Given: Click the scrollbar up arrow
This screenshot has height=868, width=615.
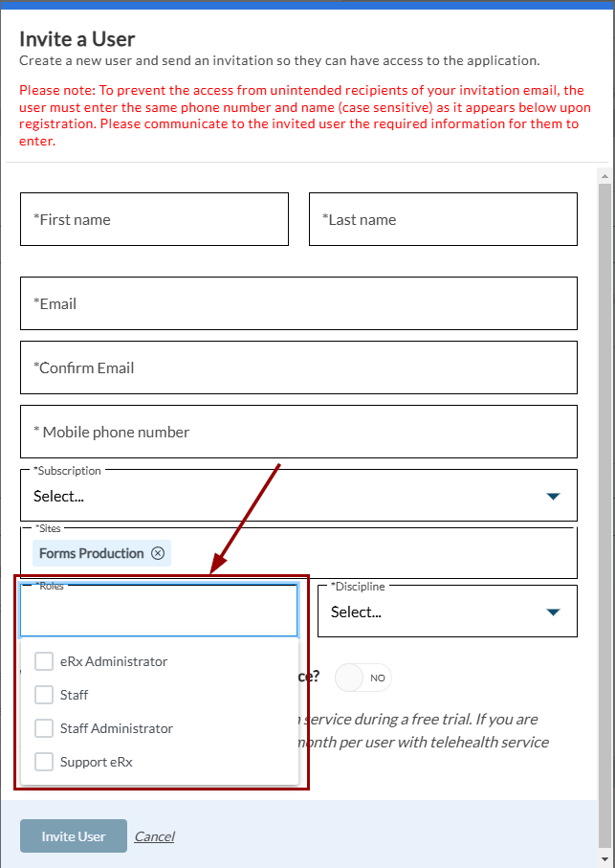Looking at the screenshot, I should click(x=604, y=176).
